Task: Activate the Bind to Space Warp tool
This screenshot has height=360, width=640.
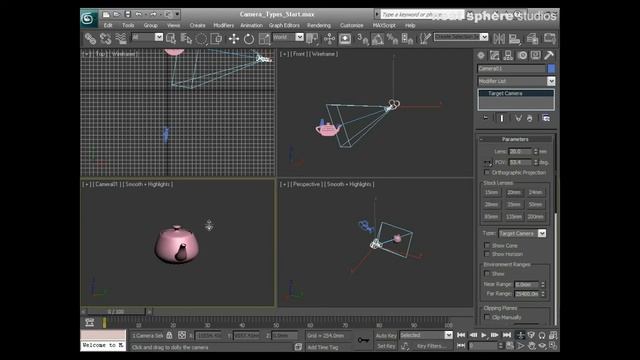Action: (121, 39)
